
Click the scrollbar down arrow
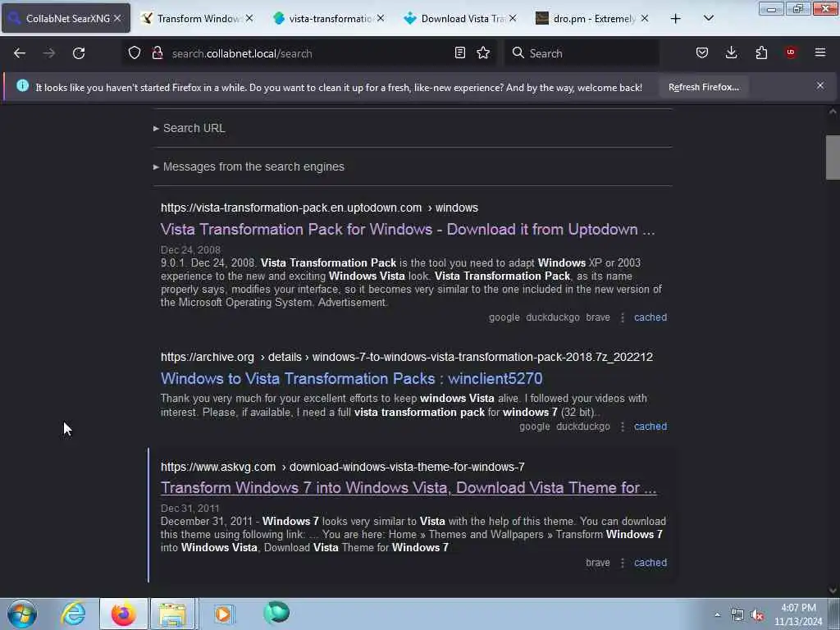833,590
